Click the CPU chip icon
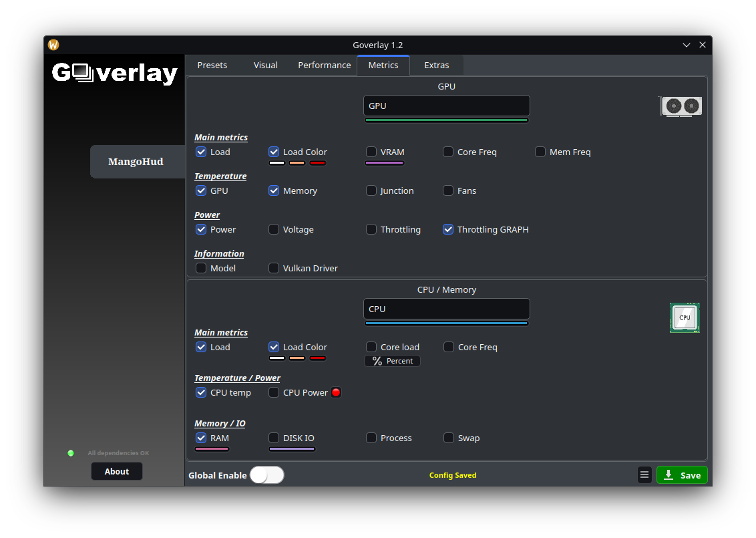The width and height of the screenshot is (756, 538). (x=685, y=318)
